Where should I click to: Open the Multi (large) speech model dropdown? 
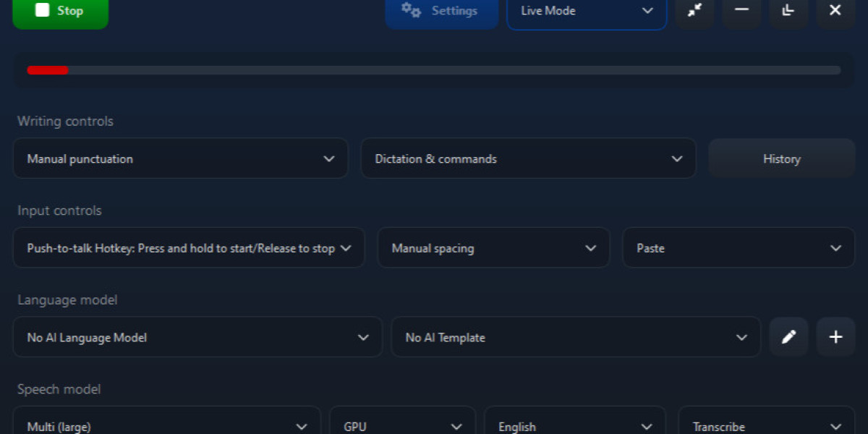(167, 420)
